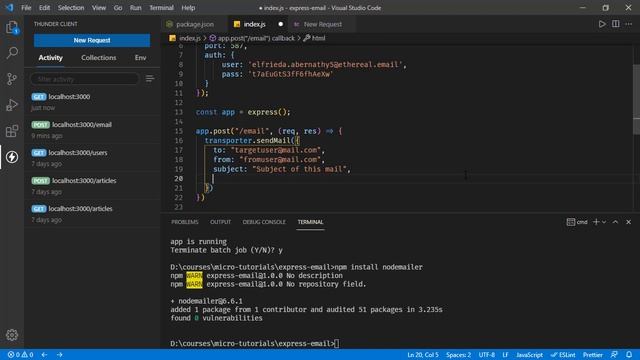Open Run and Debug view icon
Image resolution: width=640 pixels, height=360 pixels.
click(x=12, y=105)
